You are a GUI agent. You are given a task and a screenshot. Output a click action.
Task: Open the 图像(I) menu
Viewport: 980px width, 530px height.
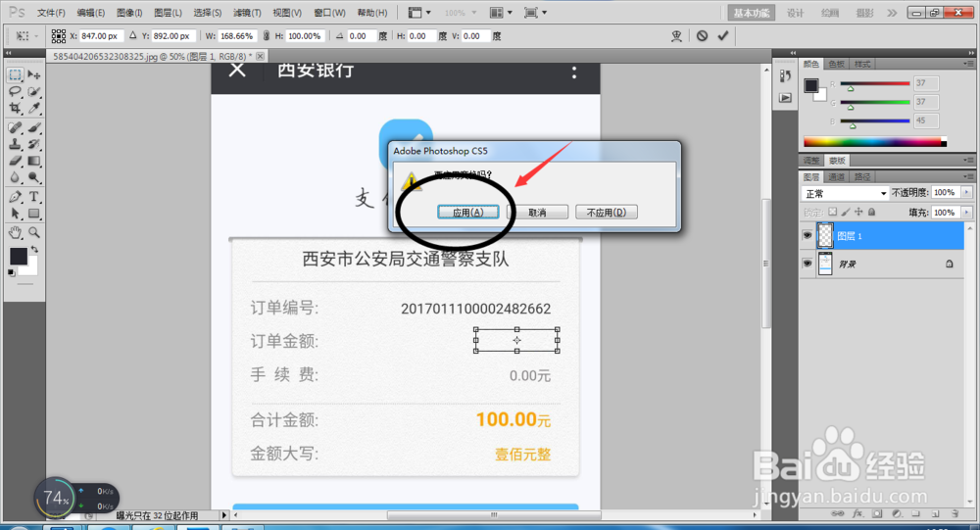click(129, 13)
